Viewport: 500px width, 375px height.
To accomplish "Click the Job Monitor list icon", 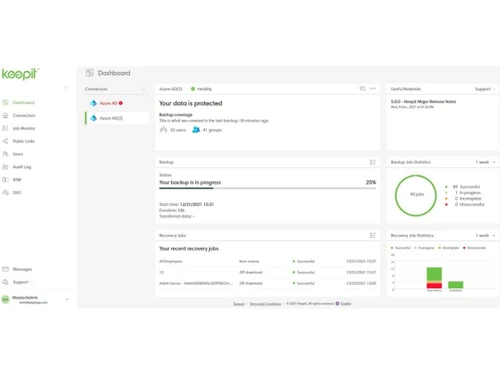I will coord(5,128).
